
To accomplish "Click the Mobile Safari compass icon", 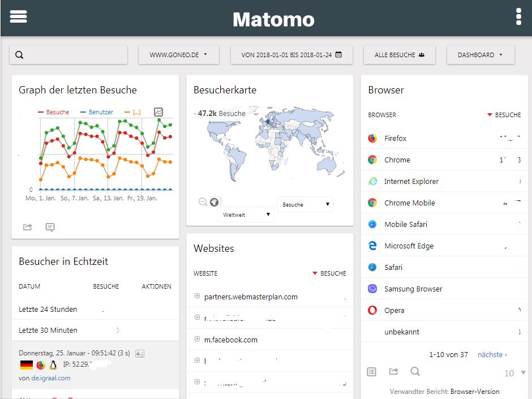I will coord(372,224).
